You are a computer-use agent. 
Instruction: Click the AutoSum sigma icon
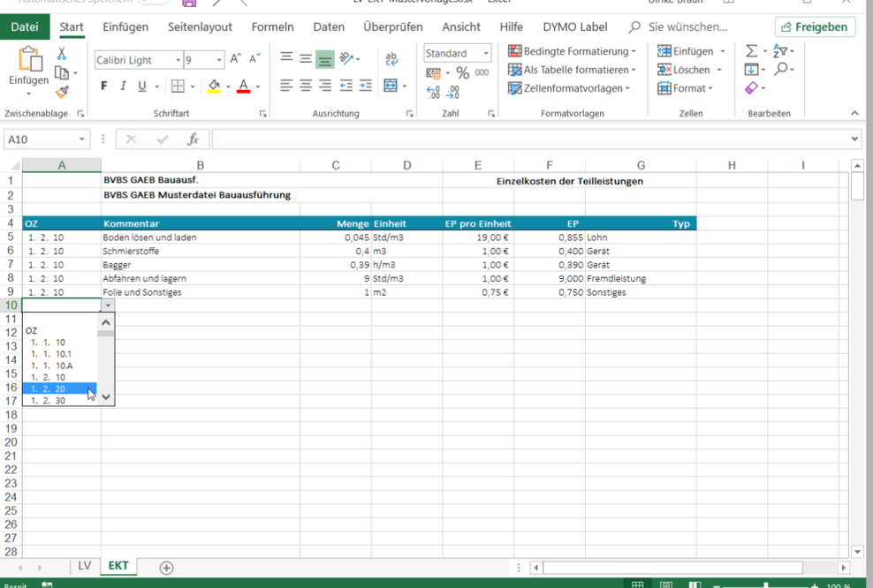[751, 51]
